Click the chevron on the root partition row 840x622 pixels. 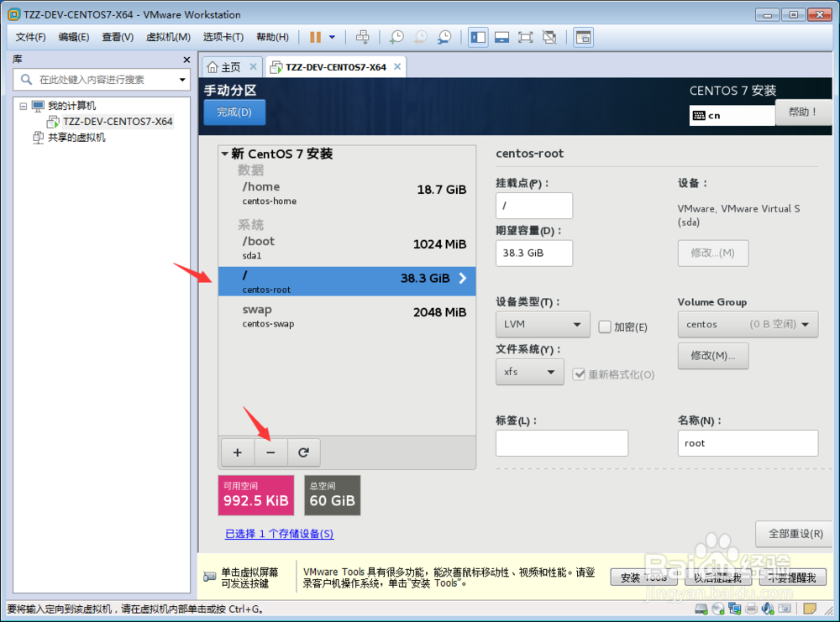[463, 279]
